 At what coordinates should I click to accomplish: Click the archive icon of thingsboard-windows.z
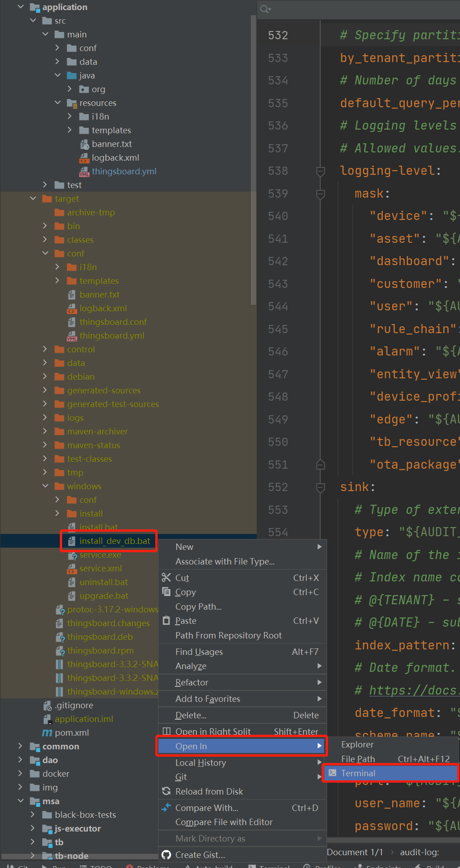pyautogui.click(x=59, y=691)
